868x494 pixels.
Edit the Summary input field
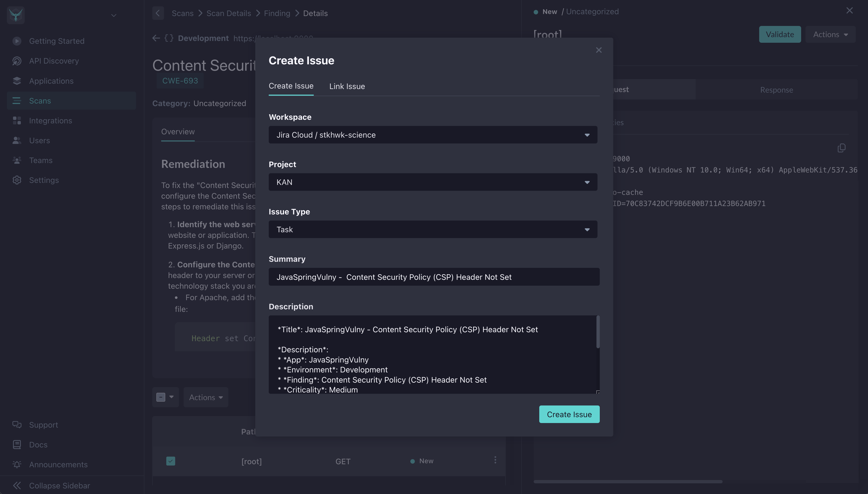[x=433, y=277]
